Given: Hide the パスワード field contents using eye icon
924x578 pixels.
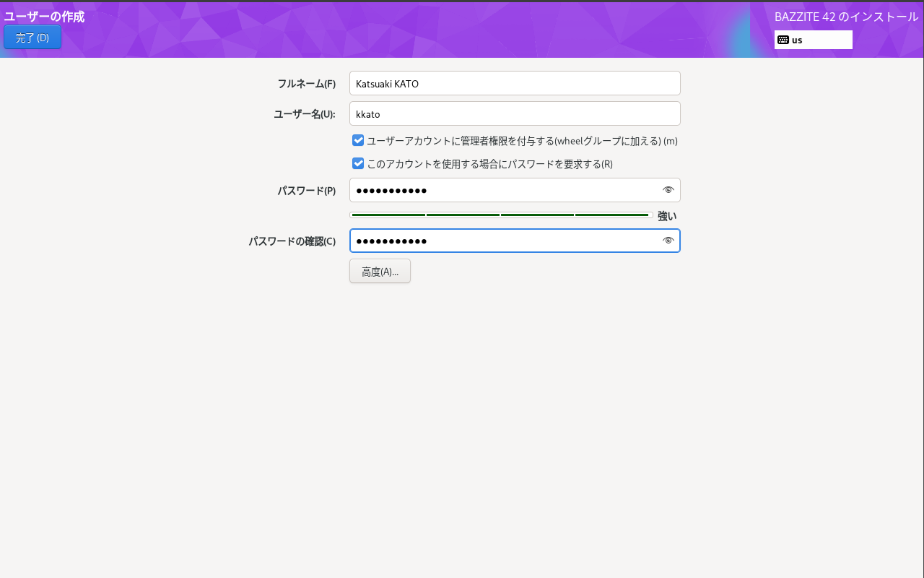Looking at the screenshot, I should pos(668,189).
